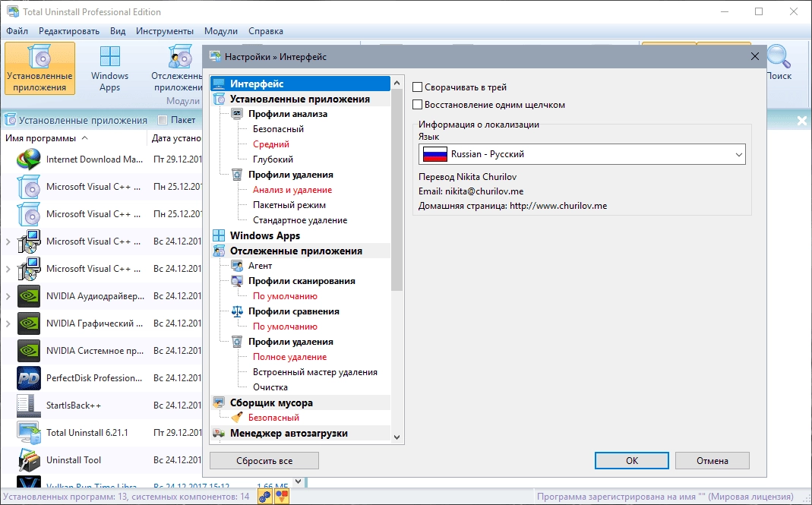This screenshot has height=505, width=812.
Task: Click StartIsBack++ program icon
Action: click(28, 406)
